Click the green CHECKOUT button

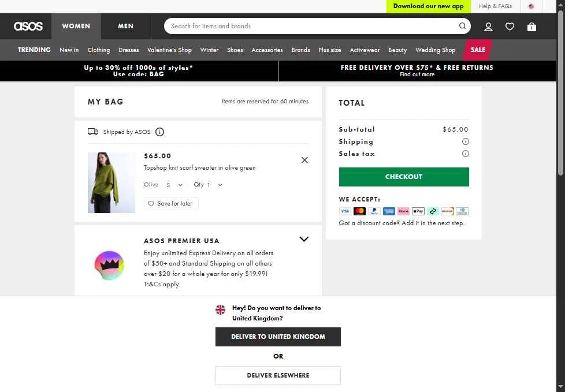coord(404,177)
